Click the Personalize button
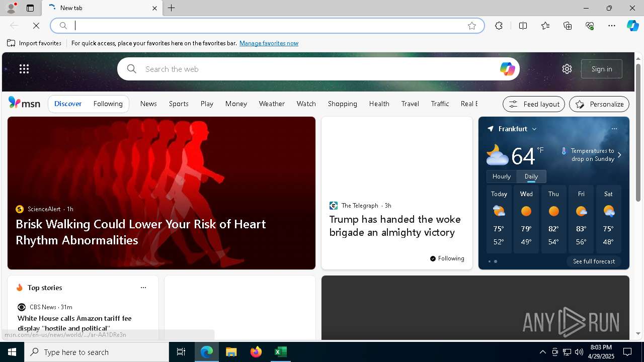The height and width of the screenshot is (362, 644). tap(599, 104)
